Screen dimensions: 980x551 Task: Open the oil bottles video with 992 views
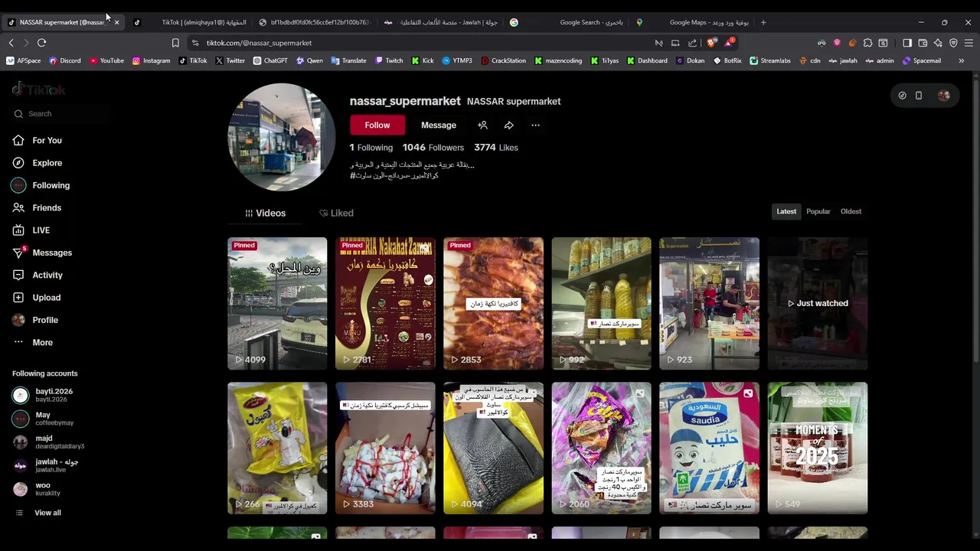click(x=601, y=303)
